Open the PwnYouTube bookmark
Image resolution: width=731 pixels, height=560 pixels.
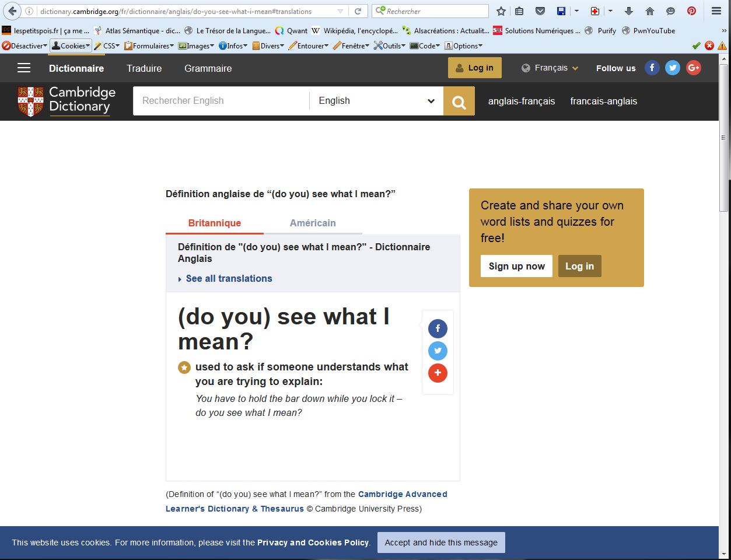(x=649, y=30)
